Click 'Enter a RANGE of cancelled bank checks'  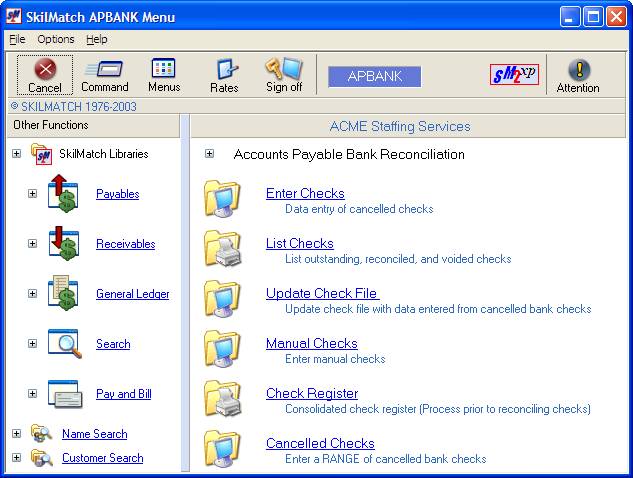tap(386, 459)
